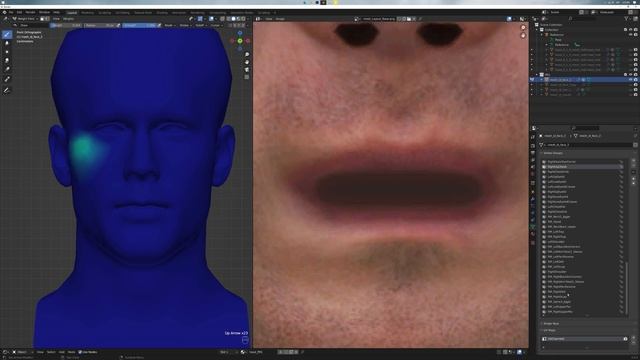This screenshot has width=640, height=360.
Task: Remove vertex group with minus button
Action: tap(634, 166)
